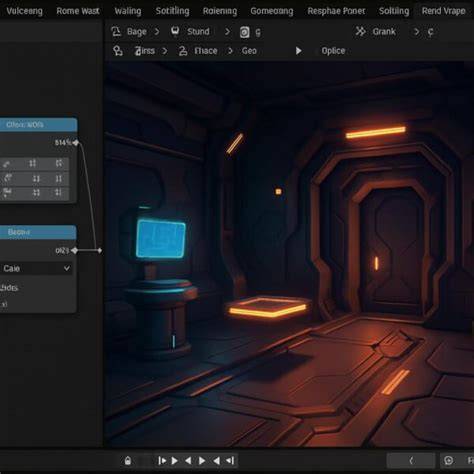
Task: Click the third-row left icon in node grid
Action: point(7,192)
